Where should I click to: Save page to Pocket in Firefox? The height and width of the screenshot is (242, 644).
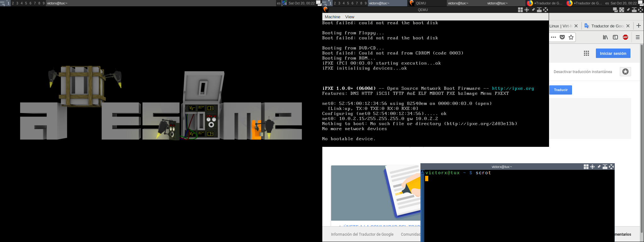click(x=562, y=37)
